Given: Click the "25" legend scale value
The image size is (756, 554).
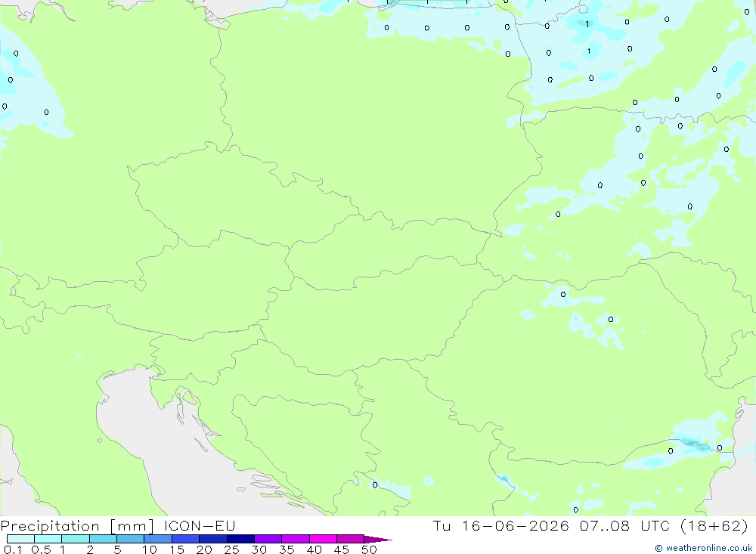Looking at the screenshot, I should 231,549.
